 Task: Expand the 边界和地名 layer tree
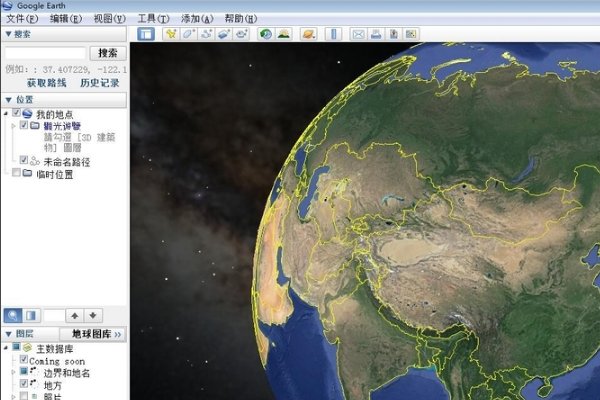(11, 372)
